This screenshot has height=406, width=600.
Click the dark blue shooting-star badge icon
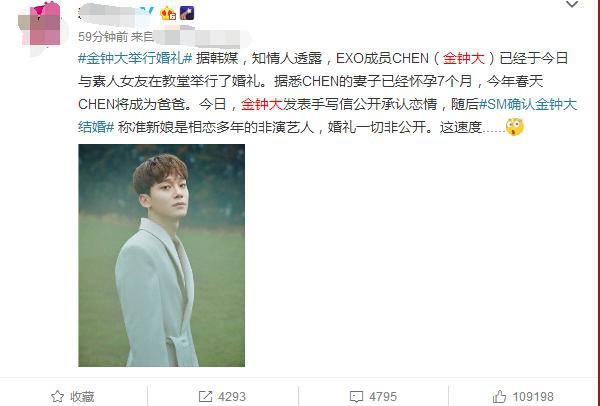[187, 13]
